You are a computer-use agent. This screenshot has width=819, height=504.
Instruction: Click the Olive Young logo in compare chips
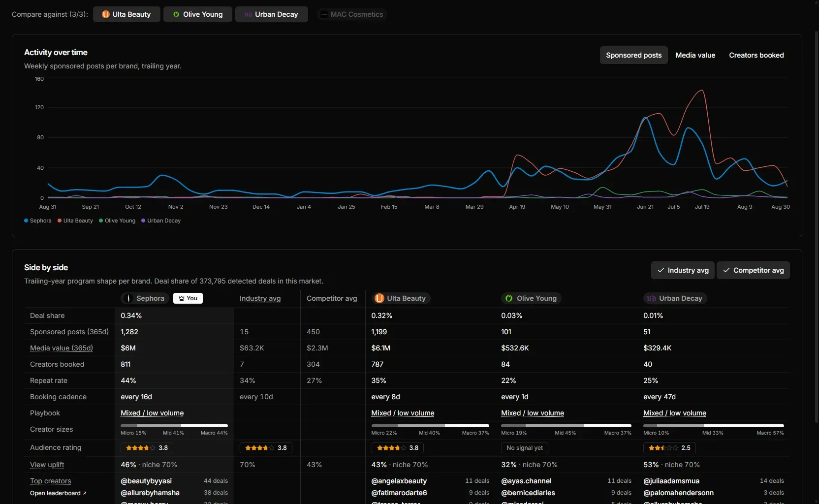[176, 14]
